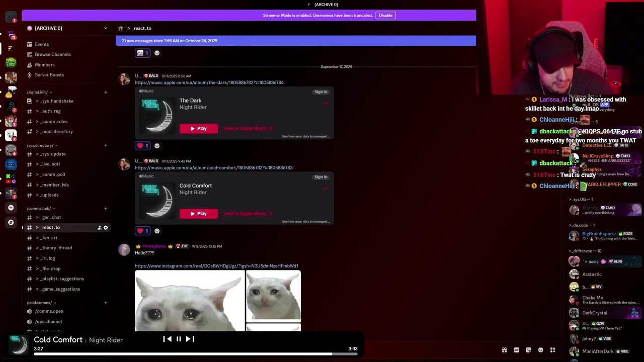Skip to next track in player
Image resolution: width=644 pixels, height=362 pixels.
190,339
